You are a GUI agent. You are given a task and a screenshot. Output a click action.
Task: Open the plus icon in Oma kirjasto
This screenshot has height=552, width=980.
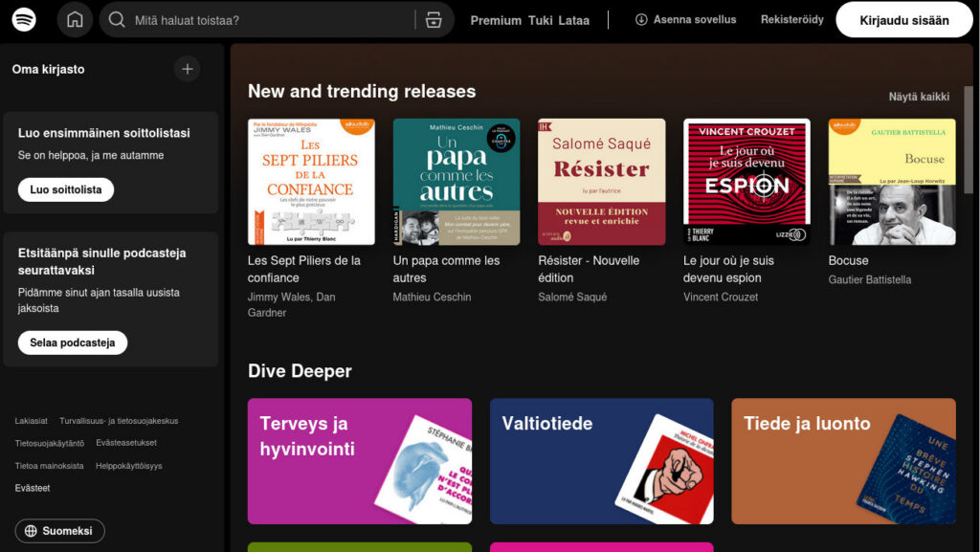(x=188, y=69)
